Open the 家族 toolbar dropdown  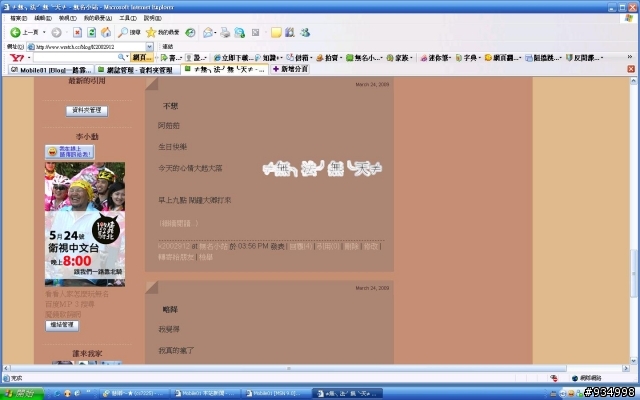pyautogui.click(x=399, y=58)
